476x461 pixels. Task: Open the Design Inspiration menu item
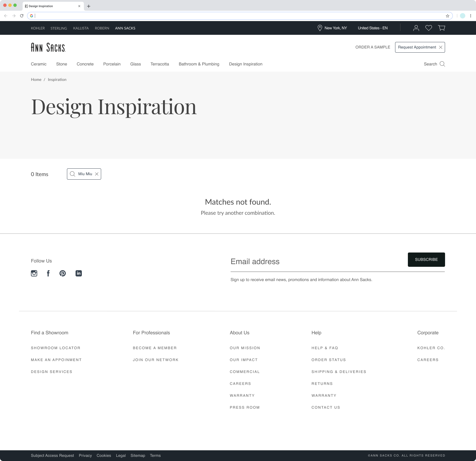pyautogui.click(x=246, y=64)
